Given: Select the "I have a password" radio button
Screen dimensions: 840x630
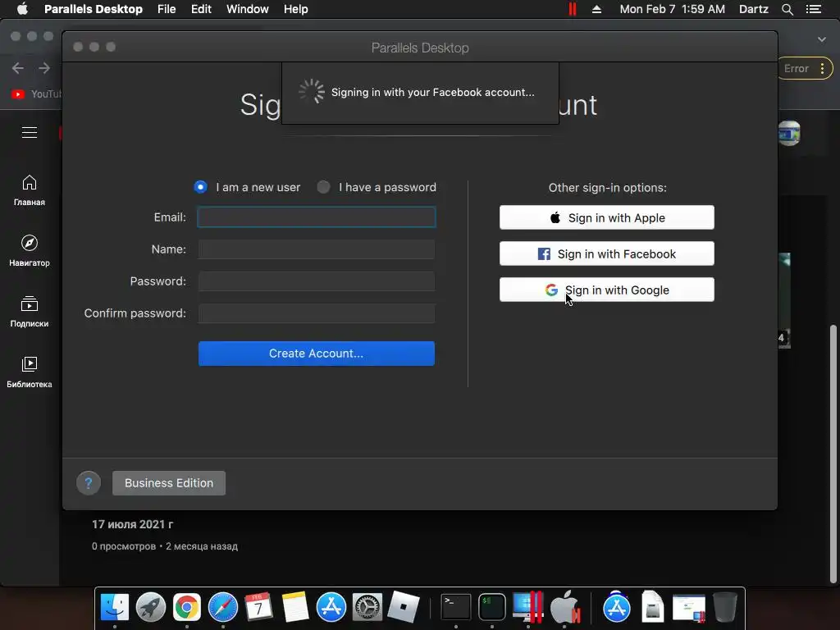Looking at the screenshot, I should click(323, 187).
